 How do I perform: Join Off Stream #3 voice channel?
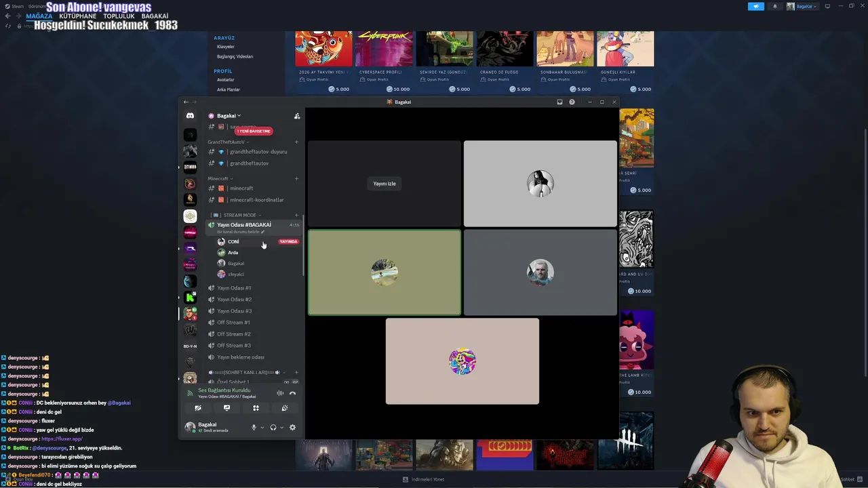point(254,346)
